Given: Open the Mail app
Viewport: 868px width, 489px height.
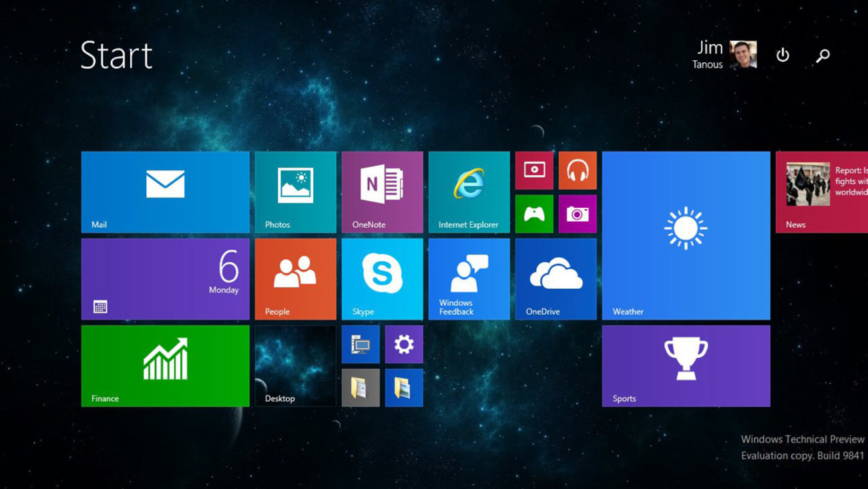Looking at the screenshot, I should (x=164, y=192).
